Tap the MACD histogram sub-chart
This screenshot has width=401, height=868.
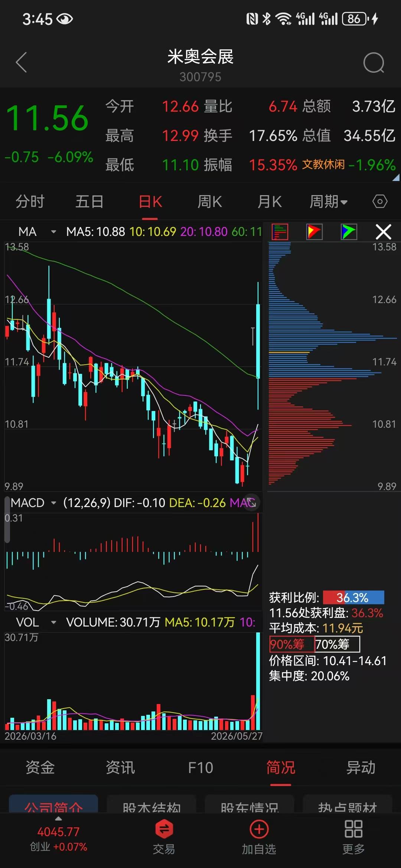(x=133, y=562)
